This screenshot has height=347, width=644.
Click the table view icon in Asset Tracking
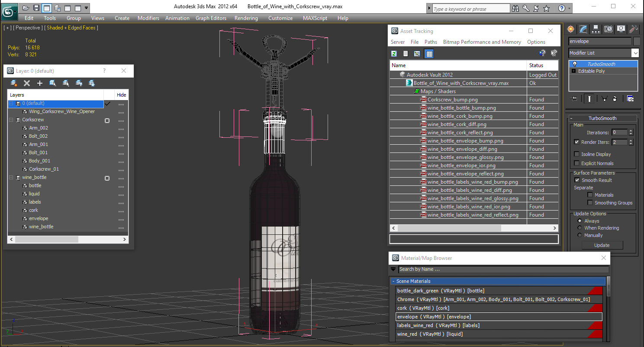tap(429, 54)
